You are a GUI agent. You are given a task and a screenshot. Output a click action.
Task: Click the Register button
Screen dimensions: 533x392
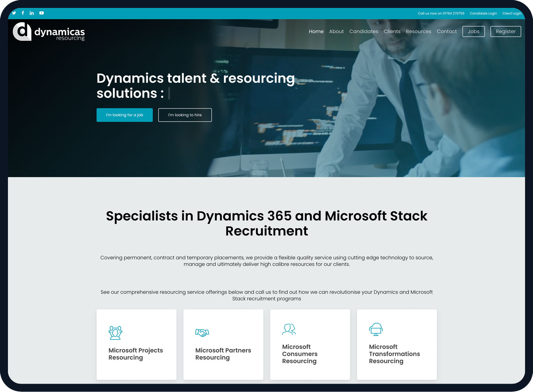coord(506,31)
